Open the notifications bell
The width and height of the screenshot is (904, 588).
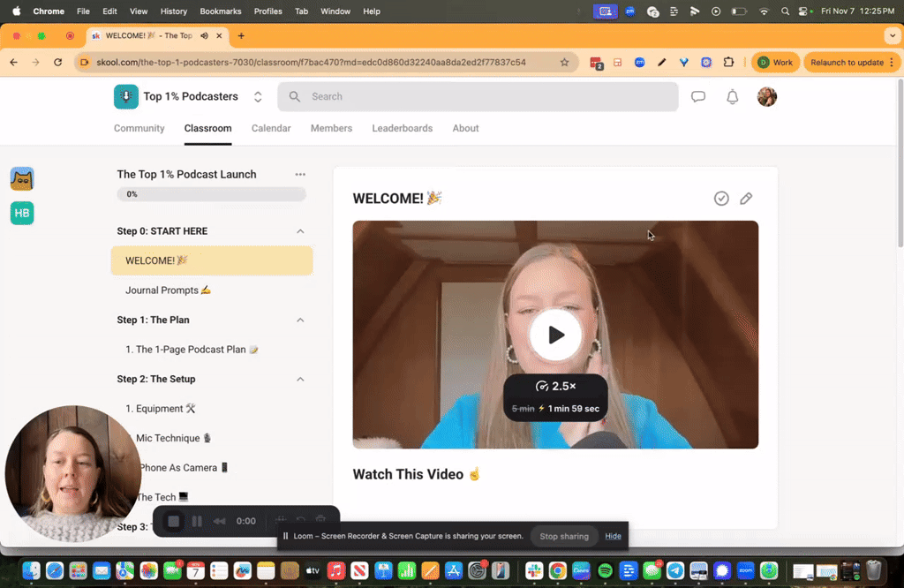click(732, 97)
